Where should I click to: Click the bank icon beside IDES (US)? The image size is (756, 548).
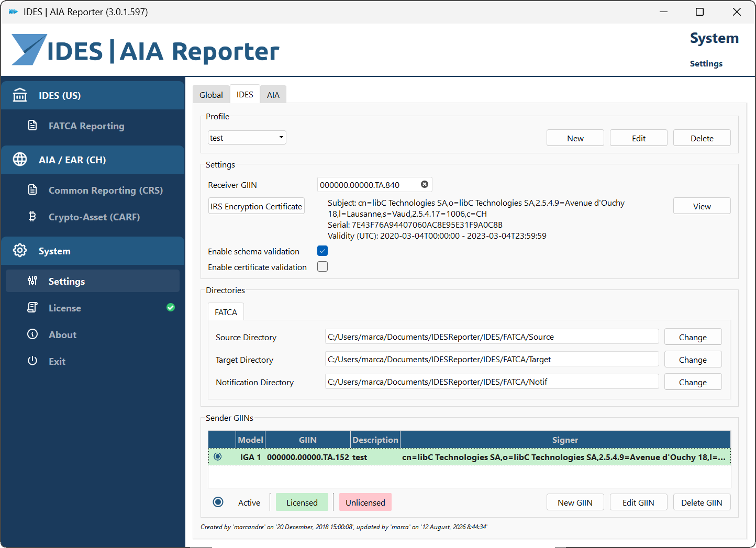[x=20, y=95]
